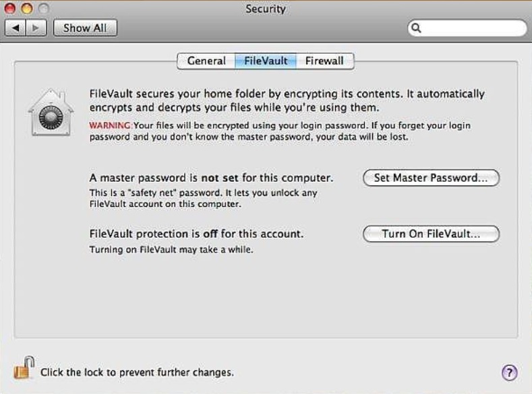Click the FileVault house safe icon
Screen dimensions: 532x394
(51, 112)
